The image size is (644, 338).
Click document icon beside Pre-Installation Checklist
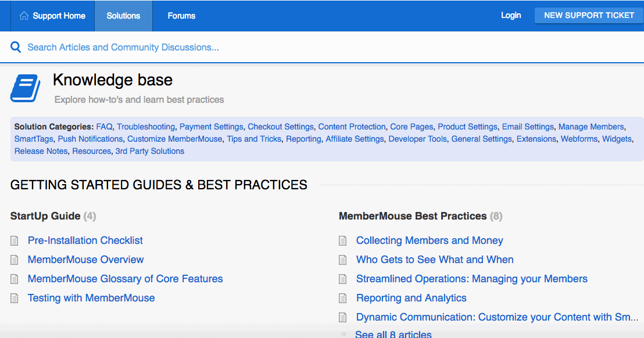(15, 240)
